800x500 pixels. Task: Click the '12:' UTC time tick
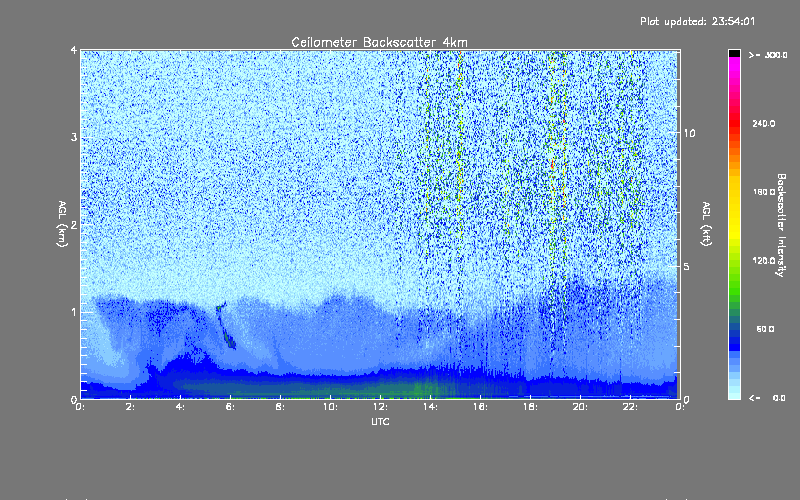380,407
